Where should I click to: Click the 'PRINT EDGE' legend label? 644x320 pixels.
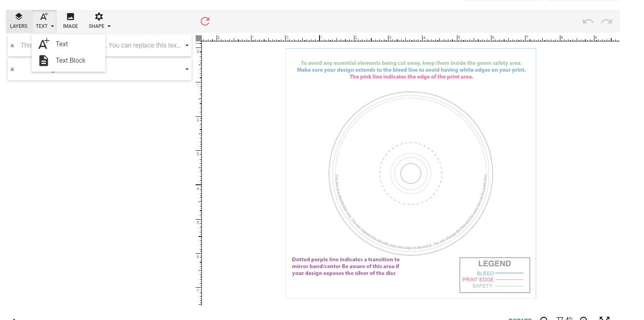(478, 279)
